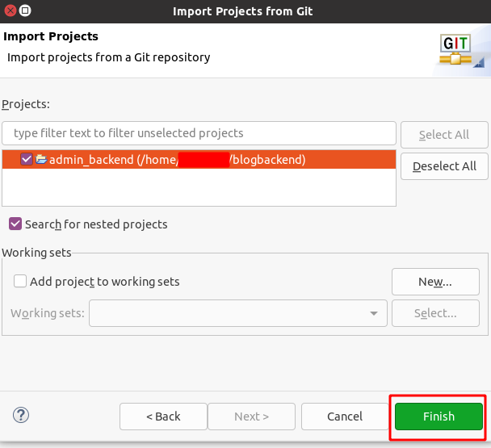Open the Working sets combo box
The height and width of the screenshot is (448, 491).
coord(238,313)
